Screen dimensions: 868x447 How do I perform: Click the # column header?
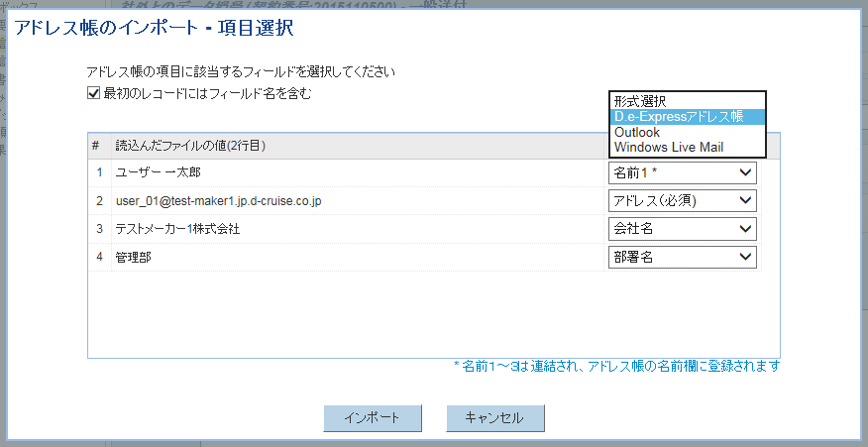tap(96, 146)
